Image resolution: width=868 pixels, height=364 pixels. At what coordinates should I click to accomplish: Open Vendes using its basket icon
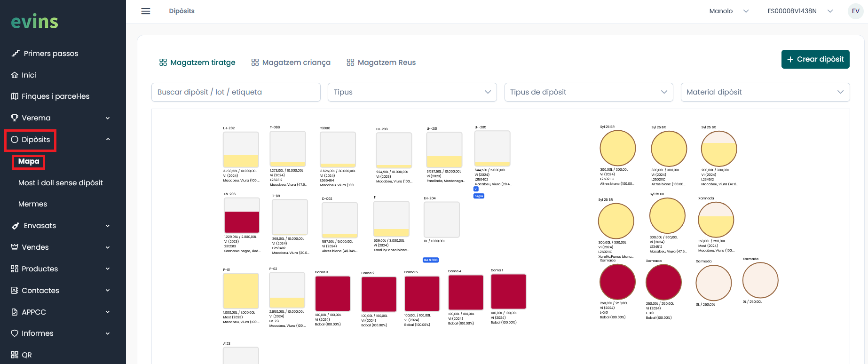[15, 247]
